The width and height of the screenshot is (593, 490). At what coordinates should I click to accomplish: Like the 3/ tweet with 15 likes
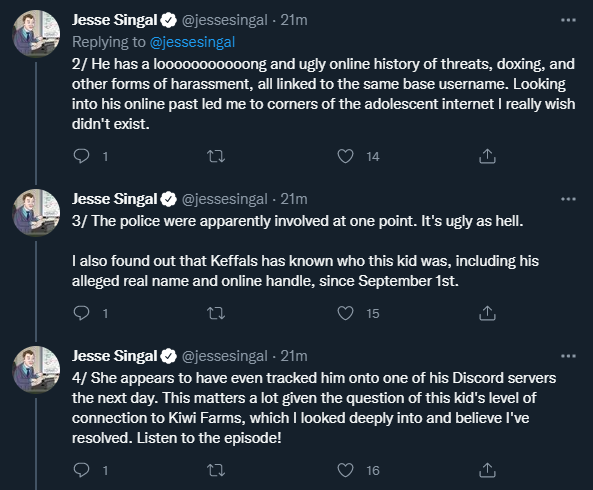(345, 313)
